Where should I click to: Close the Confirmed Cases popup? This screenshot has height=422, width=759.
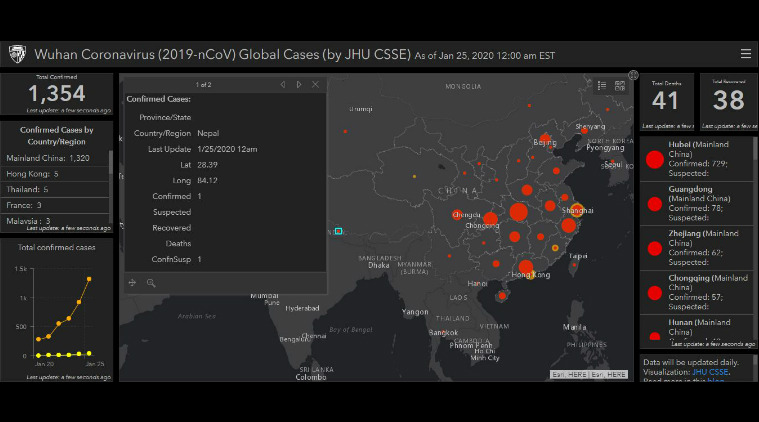(316, 85)
